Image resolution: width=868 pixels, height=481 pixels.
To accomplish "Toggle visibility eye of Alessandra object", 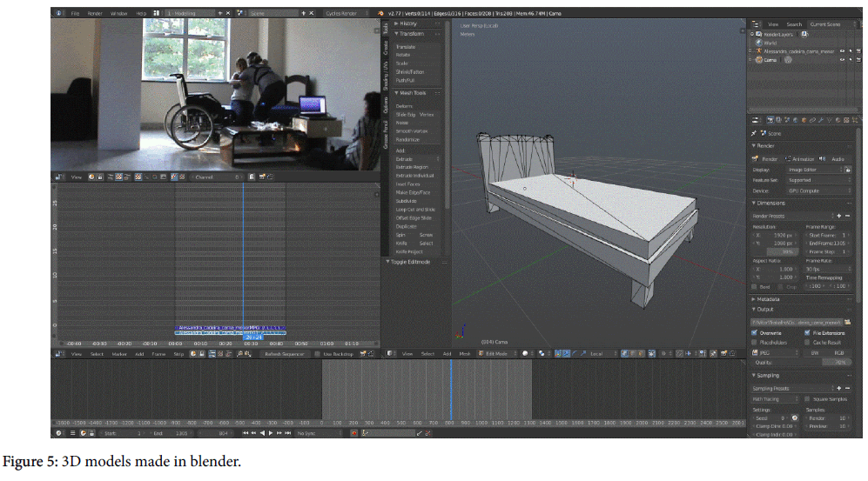I will click(842, 51).
